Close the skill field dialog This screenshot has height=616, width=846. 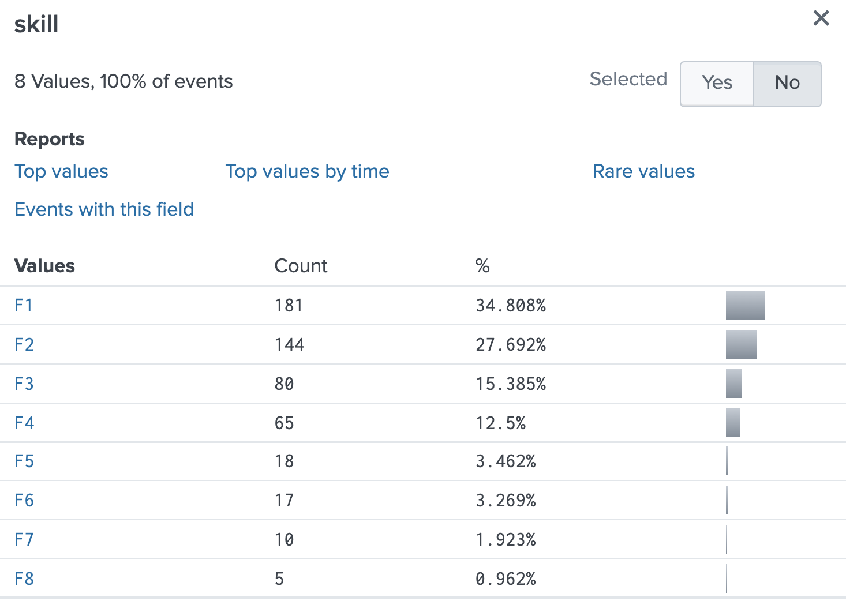[821, 18]
